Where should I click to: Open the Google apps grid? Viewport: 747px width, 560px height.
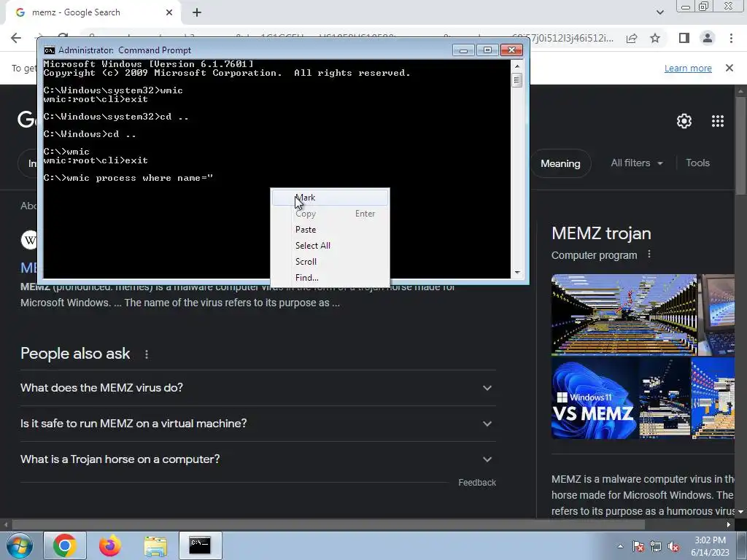718,121
